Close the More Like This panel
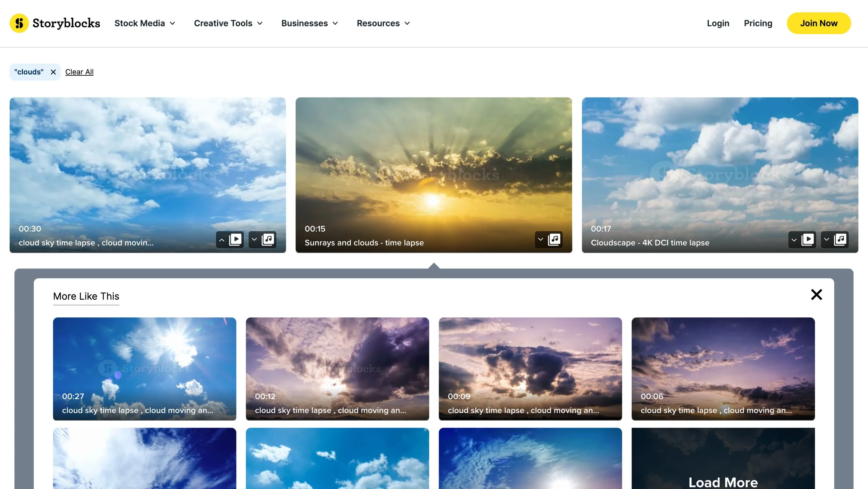Image resolution: width=868 pixels, height=489 pixels. click(x=816, y=295)
